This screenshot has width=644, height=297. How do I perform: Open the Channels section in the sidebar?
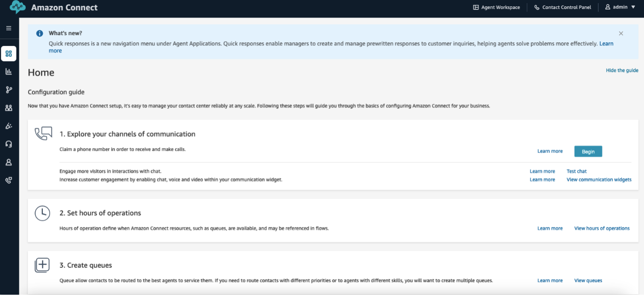[9, 126]
